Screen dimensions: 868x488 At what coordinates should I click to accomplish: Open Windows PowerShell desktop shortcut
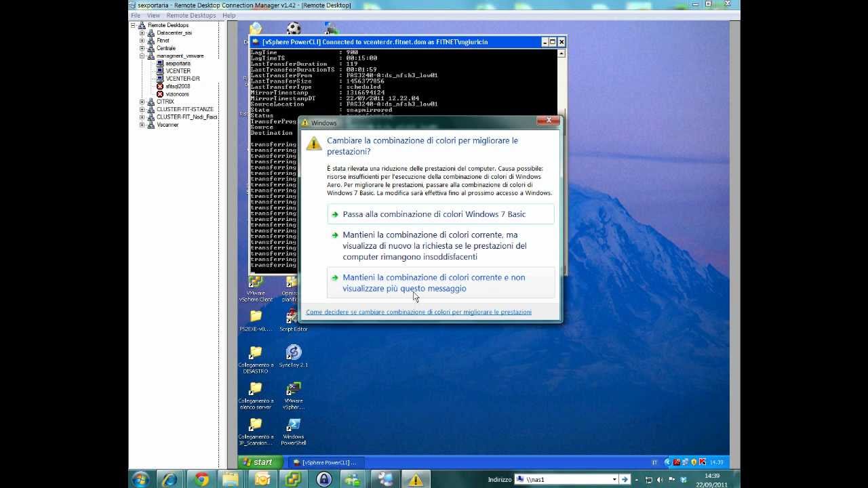click(293, 432)
